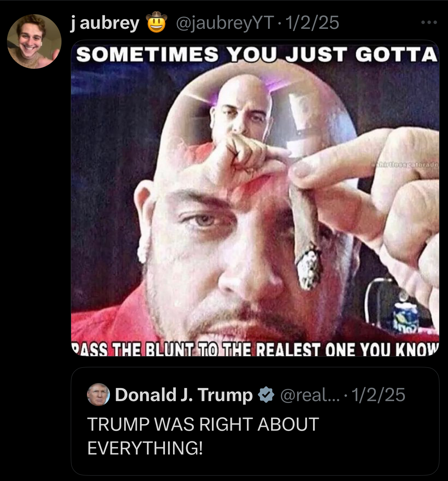This screenshot has width=448, height=481.
Task: Click the blue verified badge
Action: coord(265,395)
